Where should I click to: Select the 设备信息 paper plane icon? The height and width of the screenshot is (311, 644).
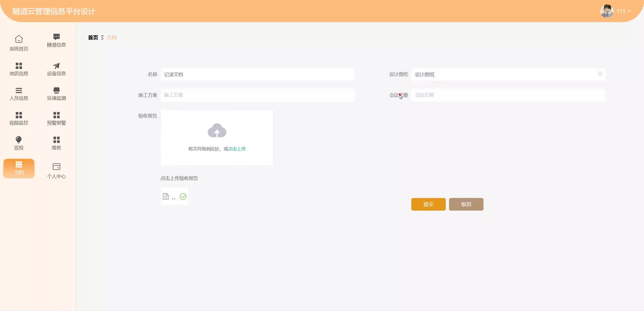coord(56,66)
